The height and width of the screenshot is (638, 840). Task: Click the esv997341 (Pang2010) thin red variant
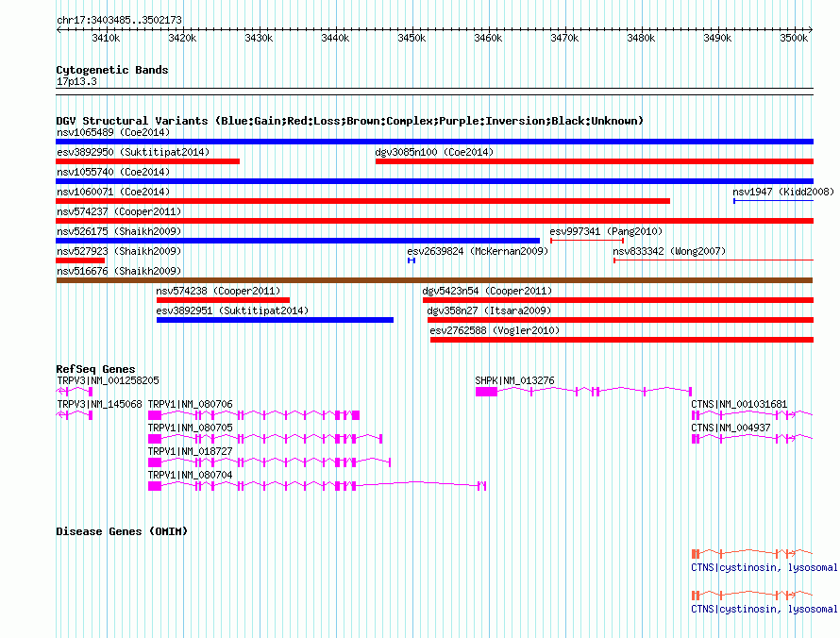[587, 241]
